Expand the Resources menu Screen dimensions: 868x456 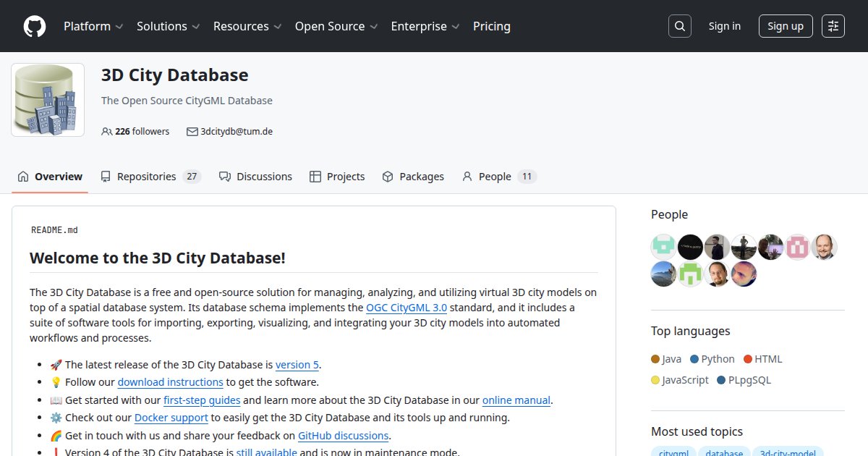247,26
